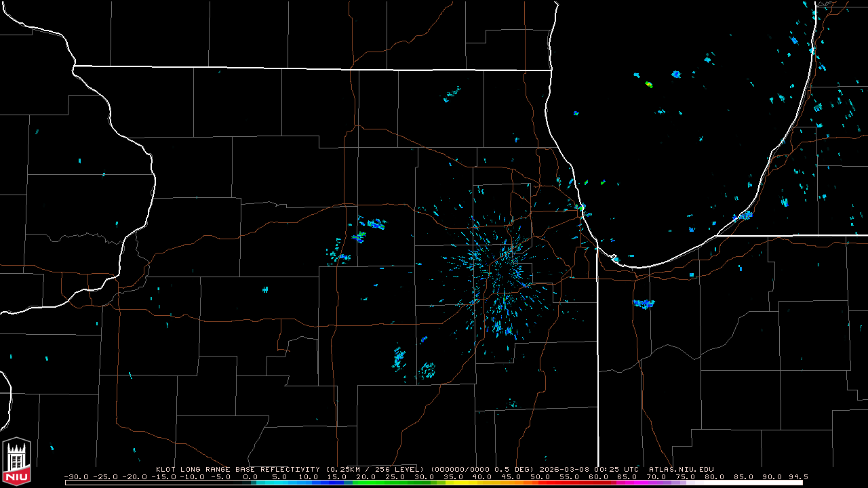
Task: Click the 60.0 scale label
Action: pyautogui.click(x=598, y=476)
